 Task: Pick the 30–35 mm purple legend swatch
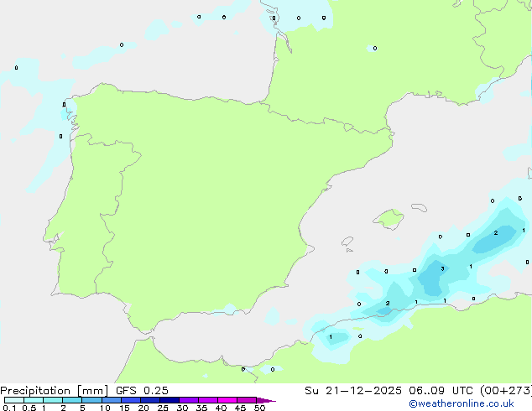coord(189,400)
